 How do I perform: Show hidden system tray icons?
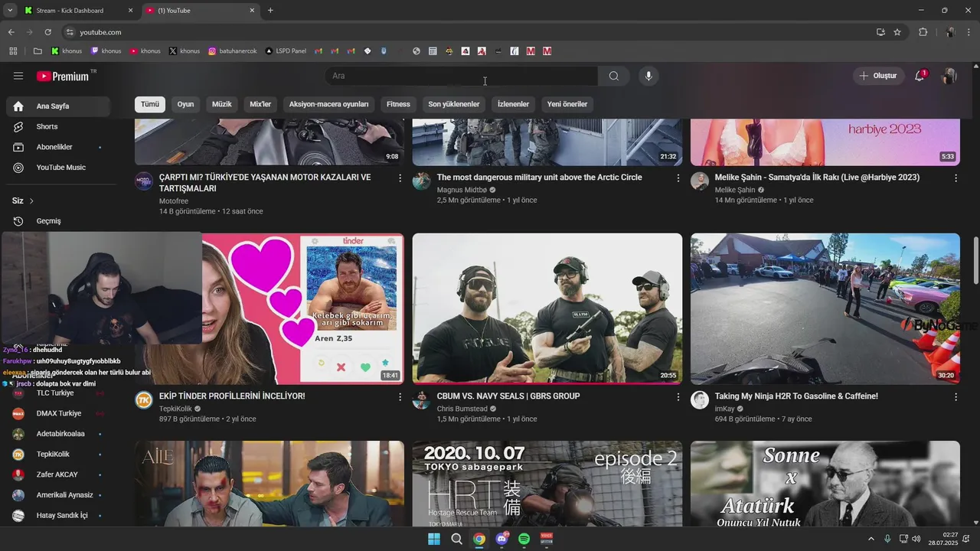[x=871, y=539]
